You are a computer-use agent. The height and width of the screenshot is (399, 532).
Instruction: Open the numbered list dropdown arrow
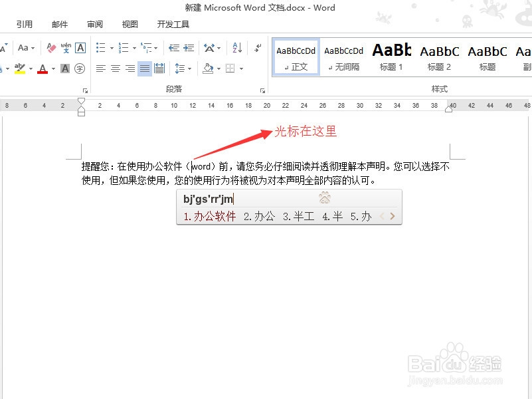pos(133,47)
